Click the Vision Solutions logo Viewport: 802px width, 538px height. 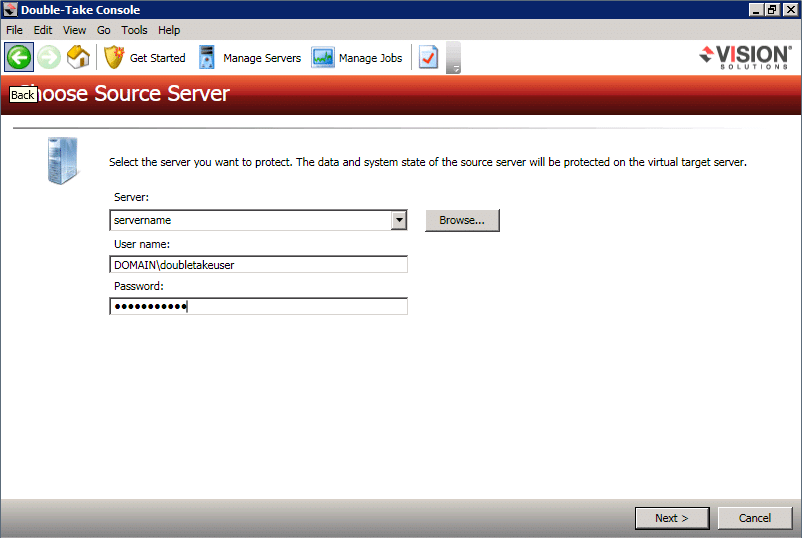coord(745,57)
